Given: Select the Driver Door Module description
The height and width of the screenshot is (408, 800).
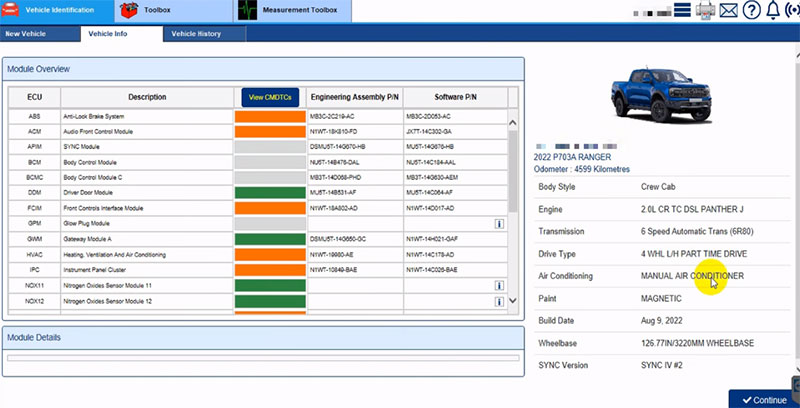Looking at the screenshot, I should point(88,193).
